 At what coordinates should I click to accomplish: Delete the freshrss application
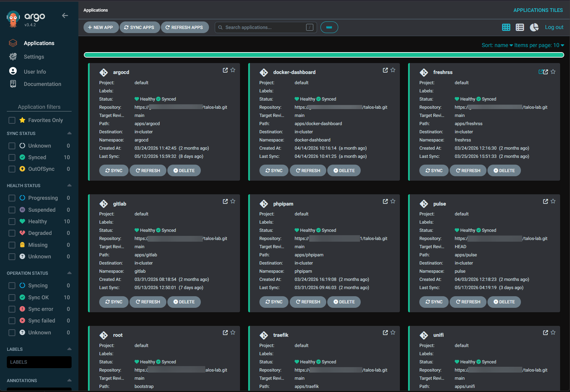(x=504, y=170)
